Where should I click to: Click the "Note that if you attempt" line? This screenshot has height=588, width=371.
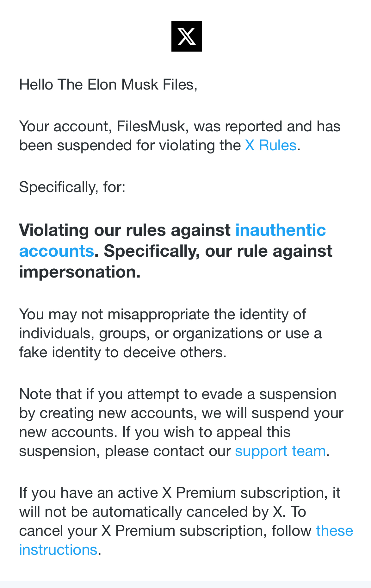178,394
